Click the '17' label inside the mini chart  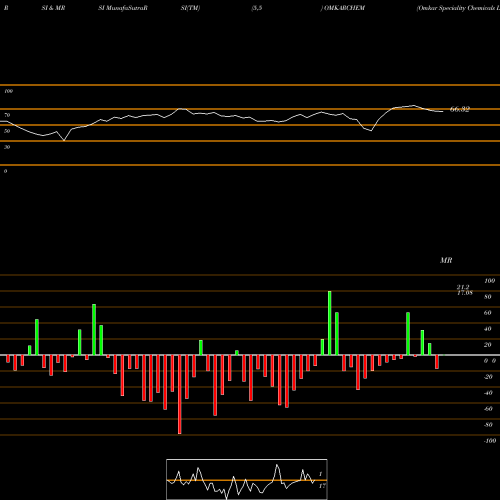(322, 486)
